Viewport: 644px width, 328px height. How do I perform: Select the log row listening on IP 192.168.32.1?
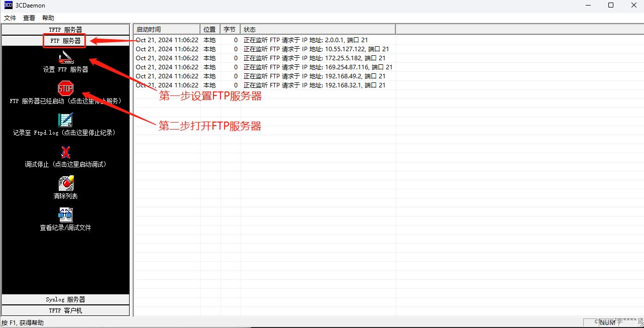pyautogui.click(x=265, y=85)
